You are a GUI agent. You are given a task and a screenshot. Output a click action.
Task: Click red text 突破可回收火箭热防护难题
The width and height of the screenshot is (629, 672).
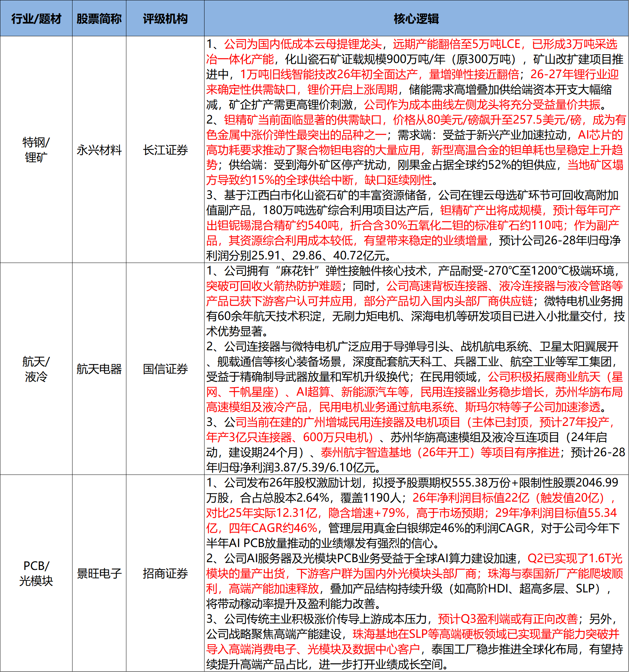[x=274, y=286]
